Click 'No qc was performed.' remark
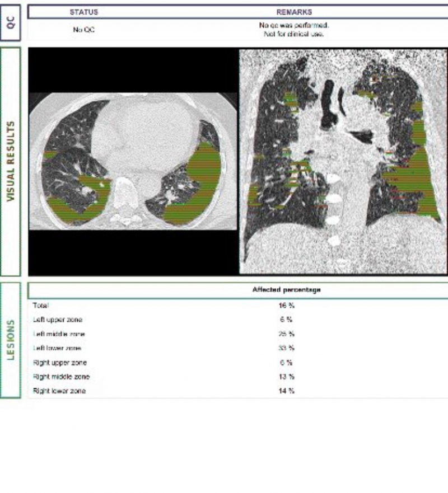 (x=294, y=25)
